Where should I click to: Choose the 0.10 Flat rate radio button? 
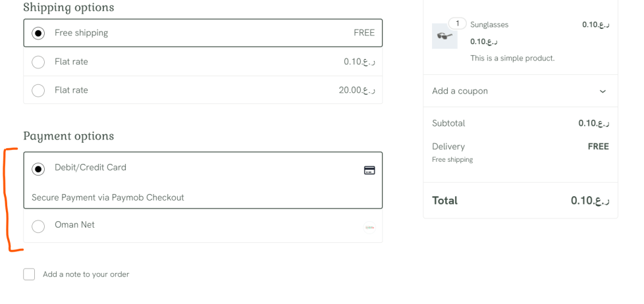click(38, 62)
